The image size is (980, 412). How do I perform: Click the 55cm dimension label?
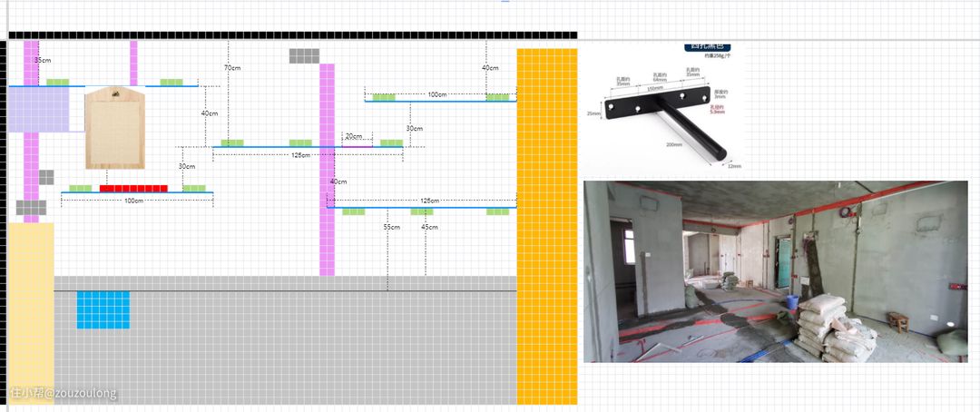(x=391, y=227)
